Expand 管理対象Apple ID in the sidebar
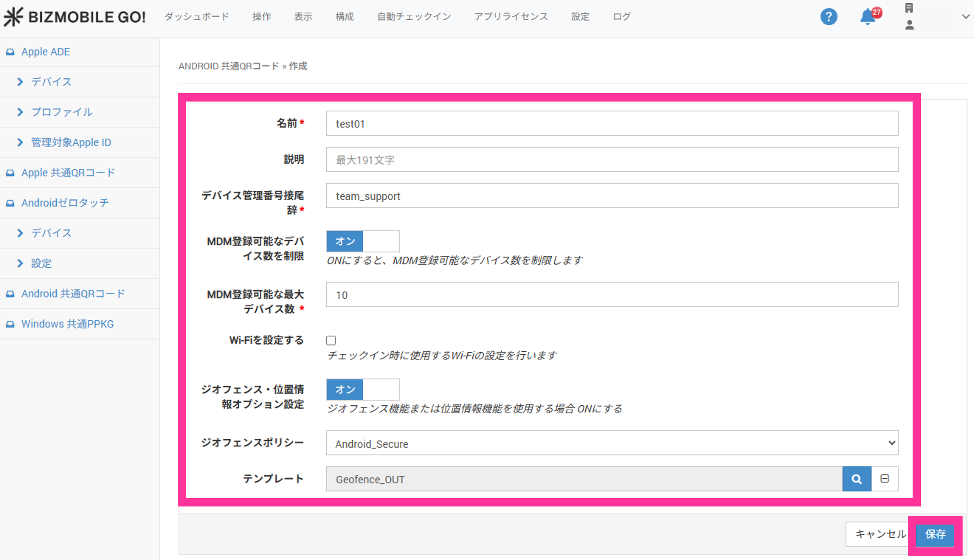 (71, 142)
